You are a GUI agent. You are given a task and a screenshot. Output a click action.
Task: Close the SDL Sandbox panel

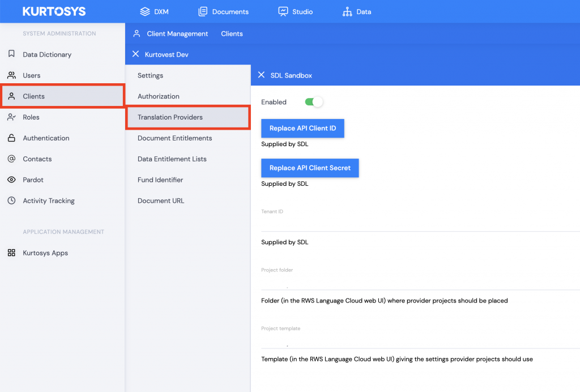pos(261,75)
